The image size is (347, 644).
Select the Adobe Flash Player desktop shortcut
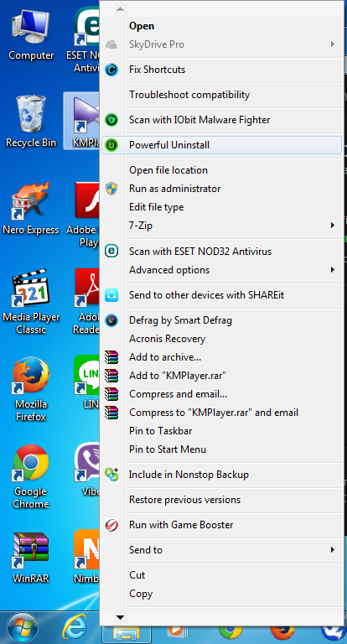pyautogui.click(x=84, y=214)
